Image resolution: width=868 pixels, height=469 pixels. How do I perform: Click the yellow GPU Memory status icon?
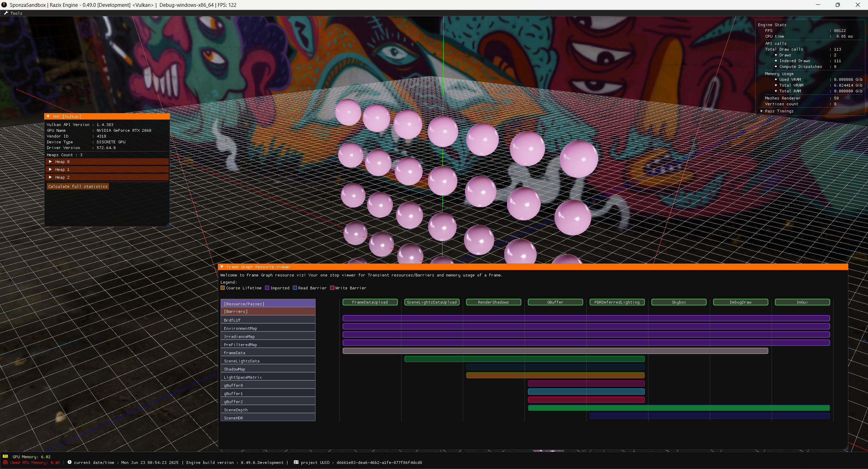click(x=5, y=456)
